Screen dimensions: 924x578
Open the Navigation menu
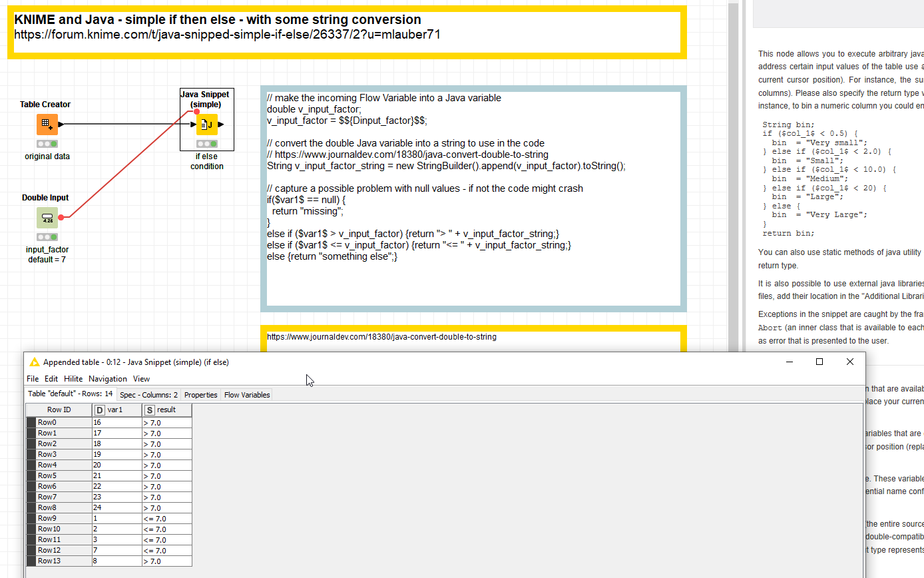tap(107, 379)
